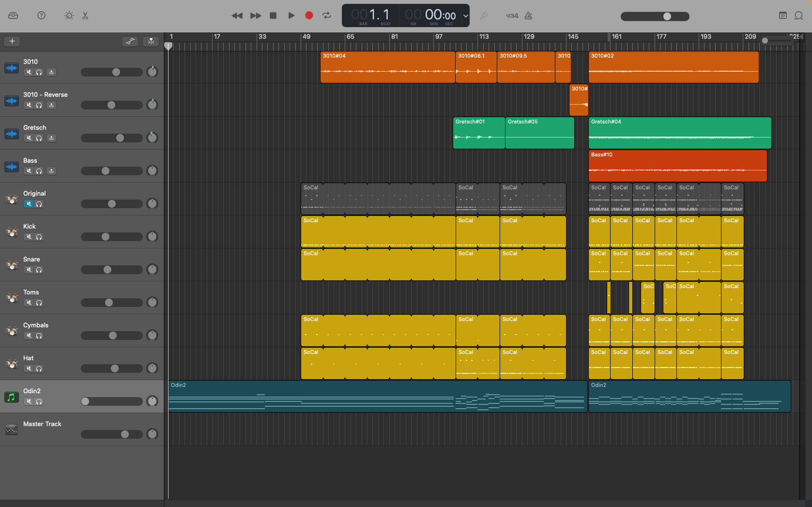The width and height of the screenshot is (812, 507).
Task: Solo the Toms track
Action: pos(39,303)
